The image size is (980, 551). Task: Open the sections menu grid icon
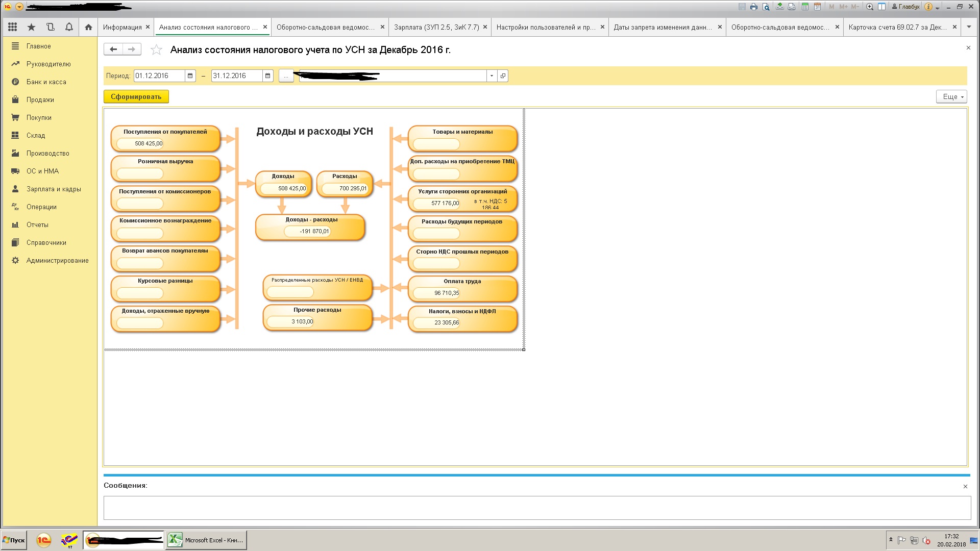(x=13, y=27)
